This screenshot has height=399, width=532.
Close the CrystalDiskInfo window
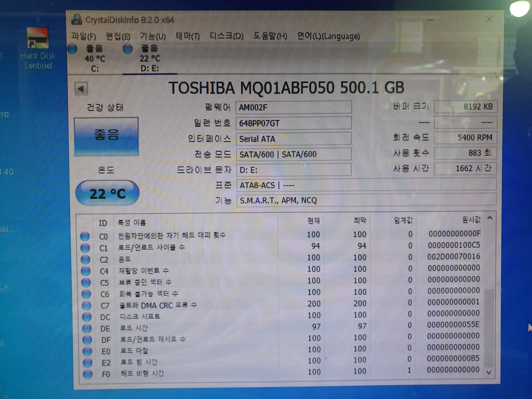tap(489, 19)
